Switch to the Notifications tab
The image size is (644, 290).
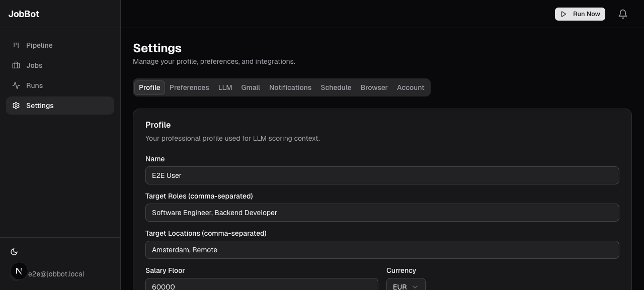[290, 87]
